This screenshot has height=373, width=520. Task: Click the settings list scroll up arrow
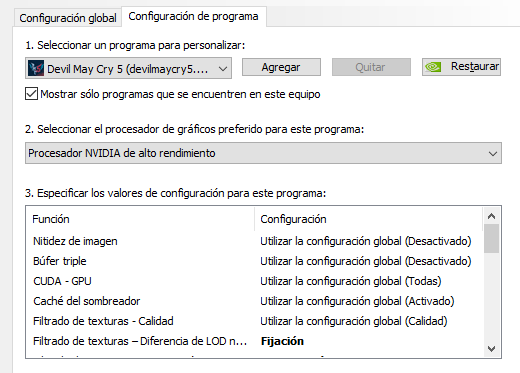[x=491, y=216]
